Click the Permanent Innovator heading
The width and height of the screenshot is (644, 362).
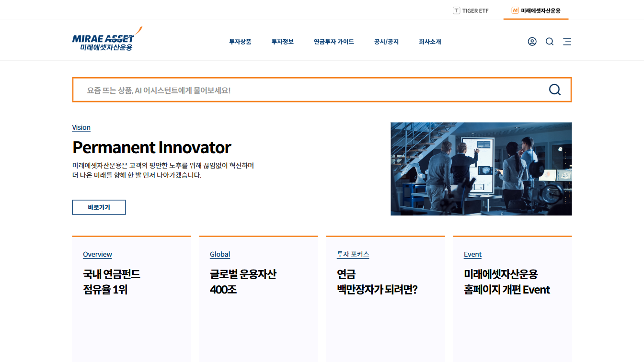tap(151, 147)
